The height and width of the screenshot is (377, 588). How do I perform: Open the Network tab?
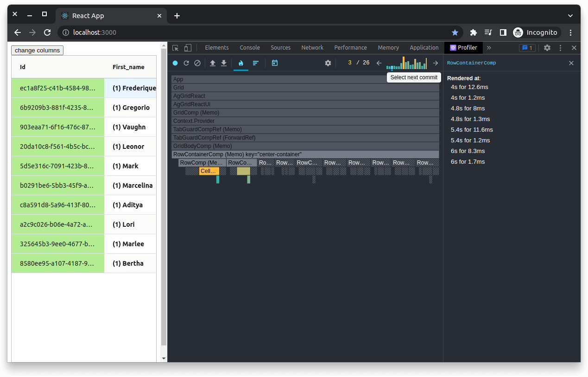tap(312, 48)
